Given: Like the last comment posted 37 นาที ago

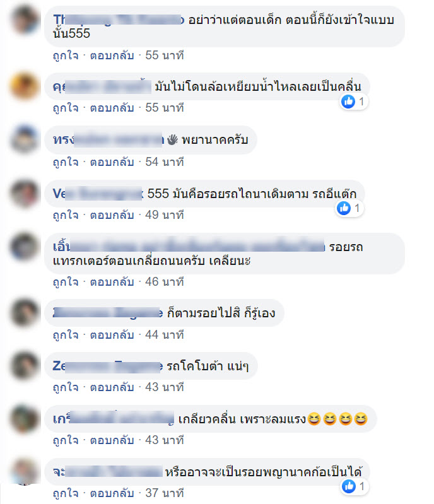Looking at the screenshot, I should (x=66, y=493).
